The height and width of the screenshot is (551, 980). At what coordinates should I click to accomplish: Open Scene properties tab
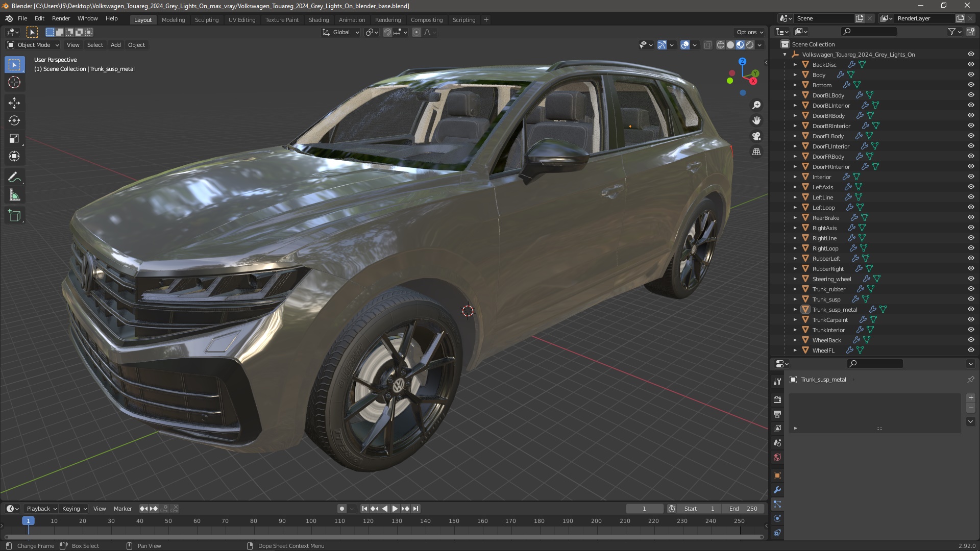pyautogui.click(x=777, y=443)
